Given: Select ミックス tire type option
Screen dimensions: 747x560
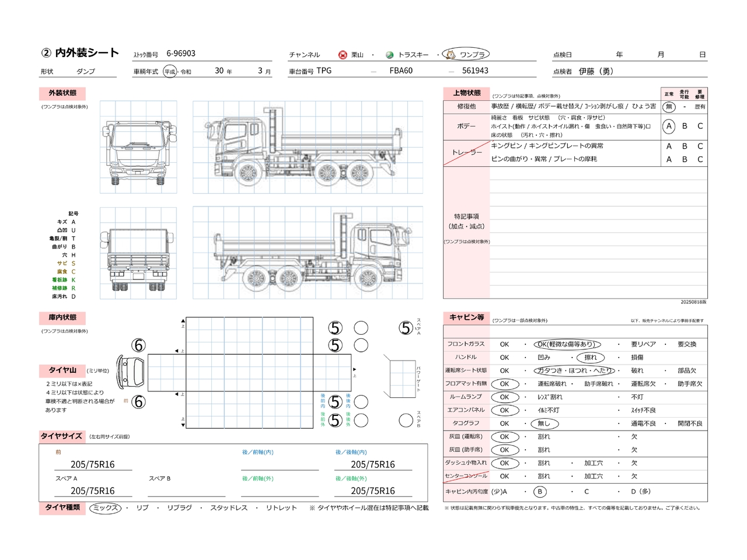Looking at the screenshot, I should tap(106, 508).
